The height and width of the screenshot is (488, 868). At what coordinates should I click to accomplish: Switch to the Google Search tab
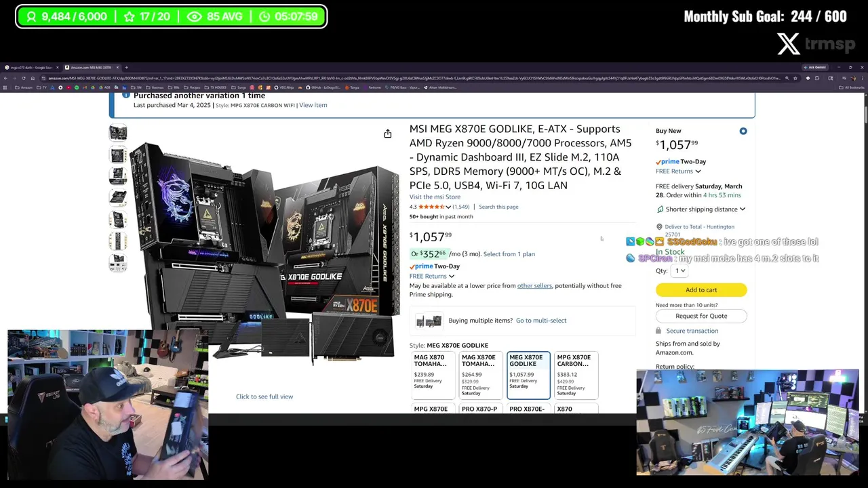[31, 67]
